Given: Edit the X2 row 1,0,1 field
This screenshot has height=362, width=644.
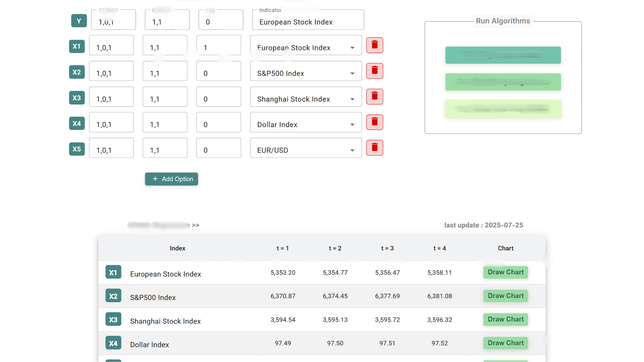Looking at the screenshot, I should [111, 71].
